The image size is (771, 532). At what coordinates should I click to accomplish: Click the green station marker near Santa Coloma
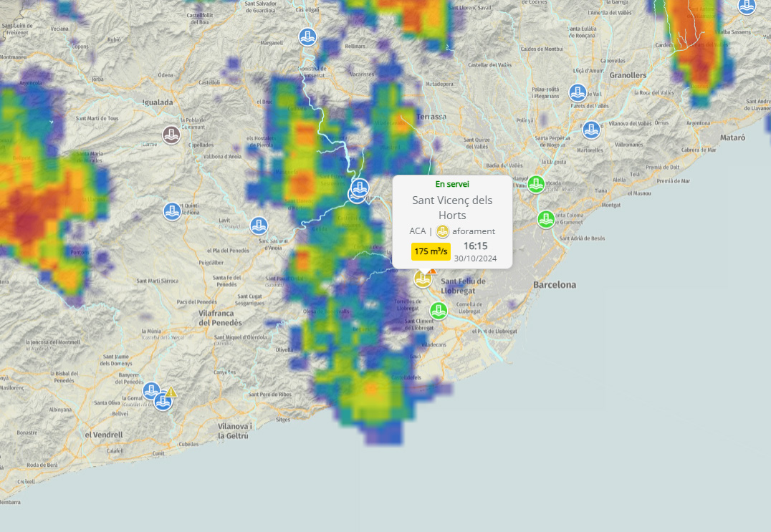pos(545,220)
